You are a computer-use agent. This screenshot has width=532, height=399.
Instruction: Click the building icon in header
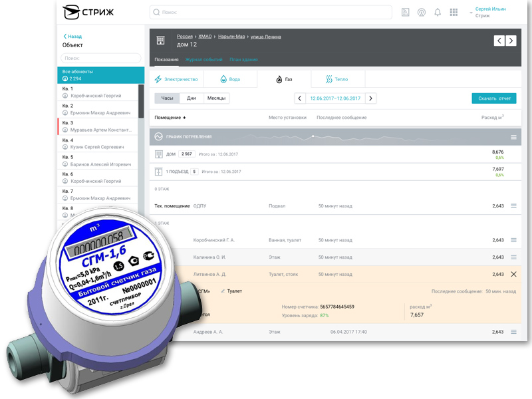pos(160,41)
